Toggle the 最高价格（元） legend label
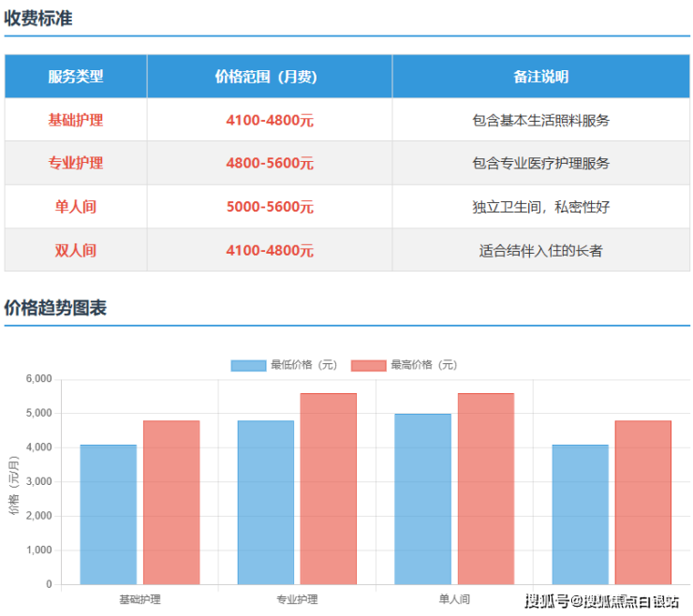 pos(423,365)
